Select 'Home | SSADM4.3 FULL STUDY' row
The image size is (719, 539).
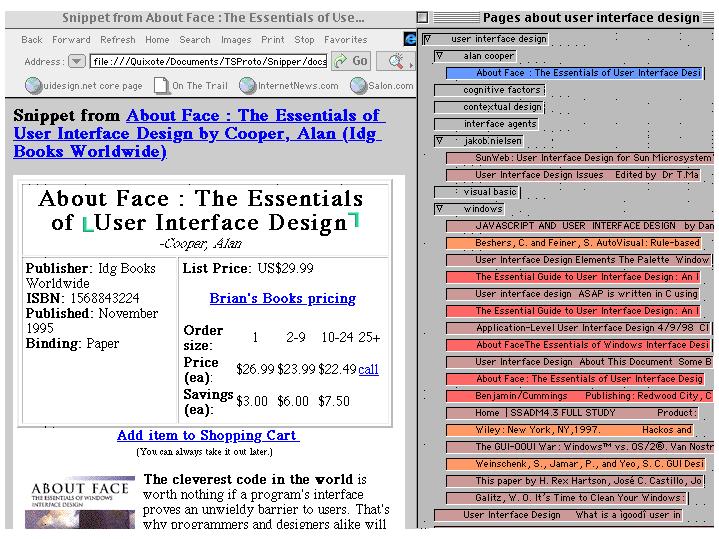pos(572,412)
